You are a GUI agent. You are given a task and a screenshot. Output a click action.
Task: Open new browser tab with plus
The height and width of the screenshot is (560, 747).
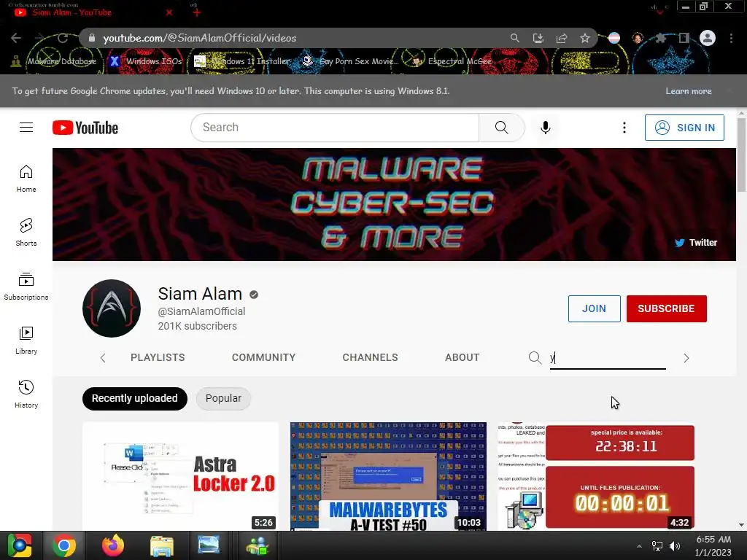(x=196, y=12)
